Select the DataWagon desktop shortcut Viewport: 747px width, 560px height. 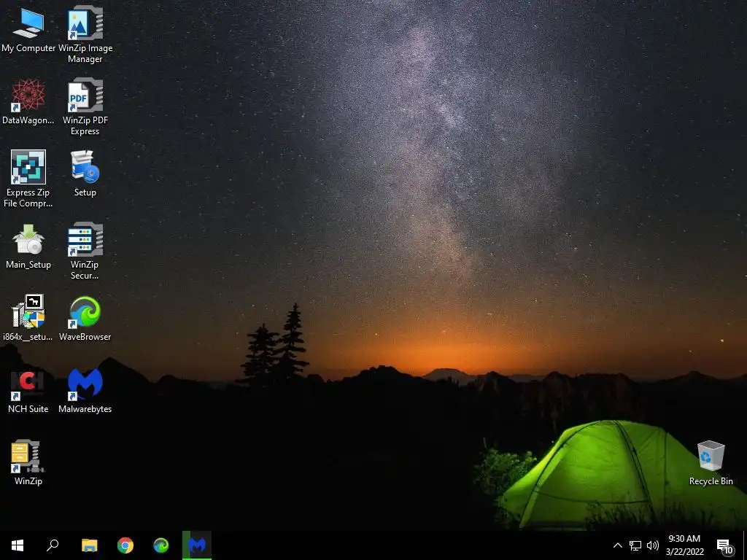point(28,101)
